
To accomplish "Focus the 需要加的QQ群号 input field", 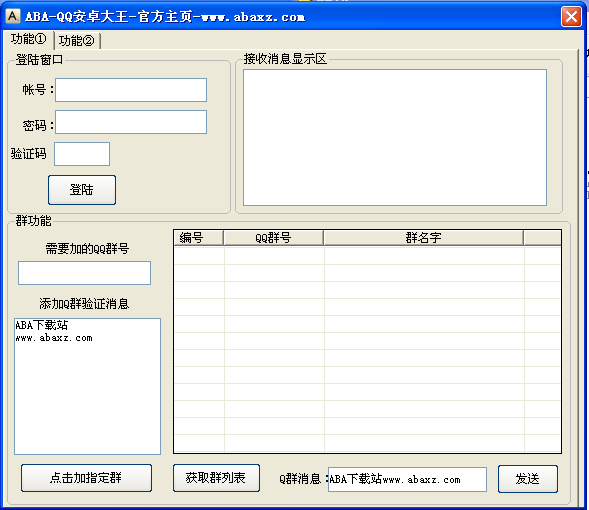I will (x=85, y=273).
